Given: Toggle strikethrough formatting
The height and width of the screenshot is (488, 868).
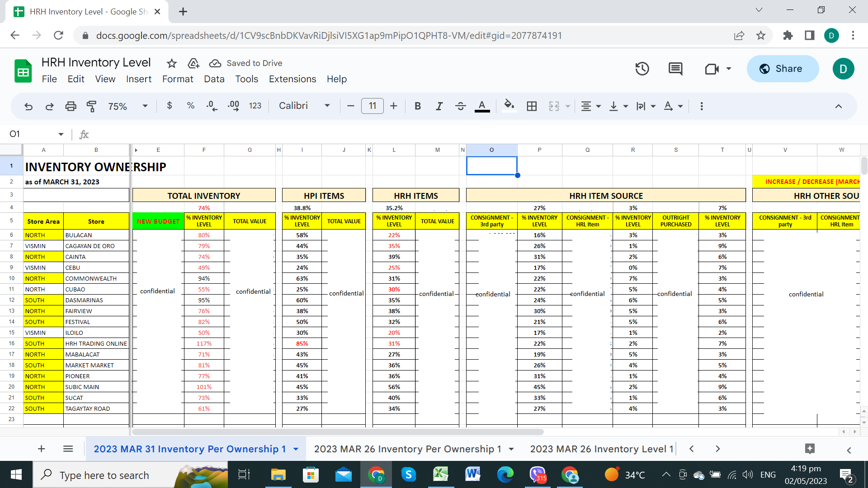Looking at the screenshot, I should pos(460,106).
